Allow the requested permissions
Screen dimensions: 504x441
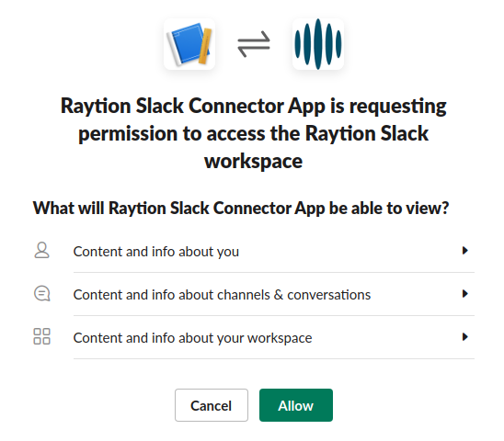(296, 405)
